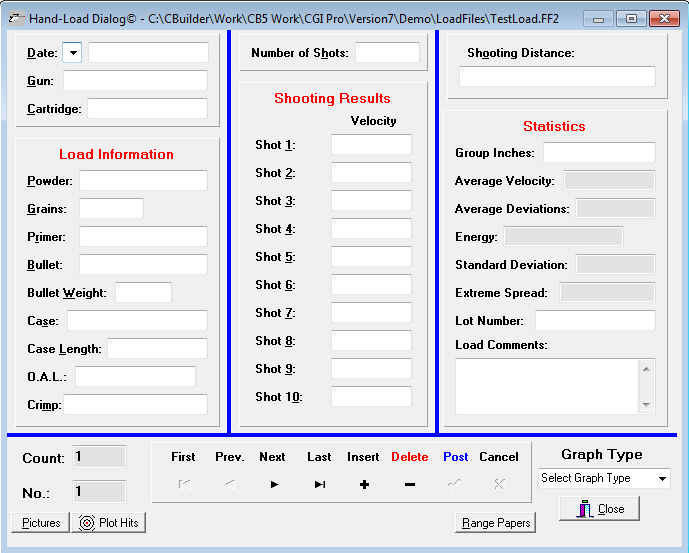Advance to Next record arrow icon
The image size is (689, 553).
275,484
